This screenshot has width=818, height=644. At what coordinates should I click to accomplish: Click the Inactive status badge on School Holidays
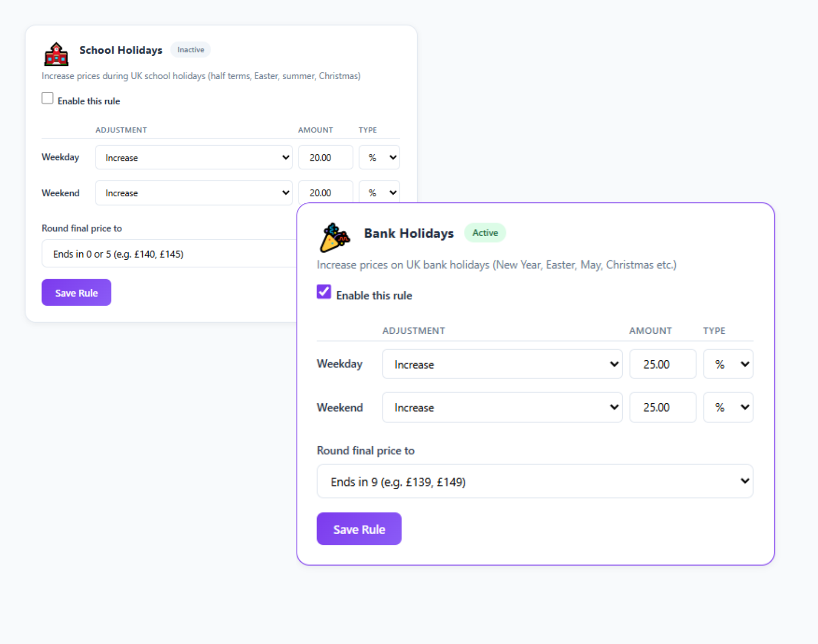(x=190, y=50)
